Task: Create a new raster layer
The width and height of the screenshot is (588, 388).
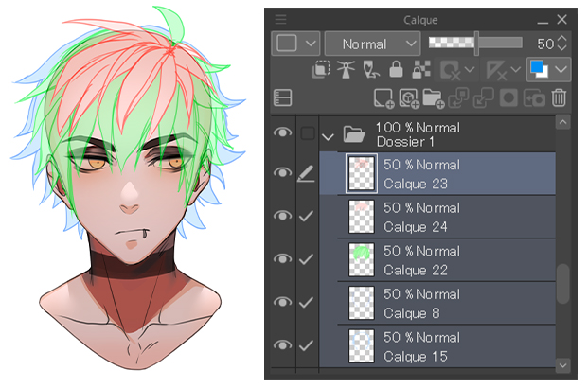Action: tap(383, 98)
